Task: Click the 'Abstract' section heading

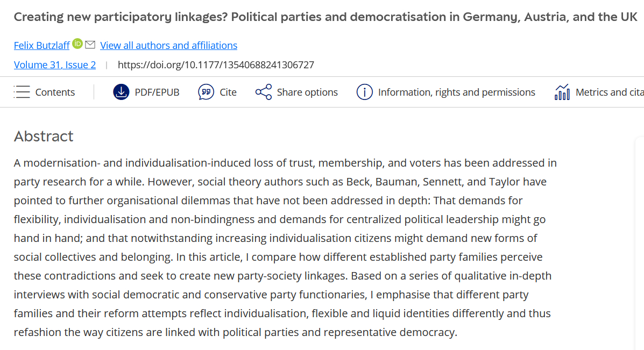Action: pos(44,136)
